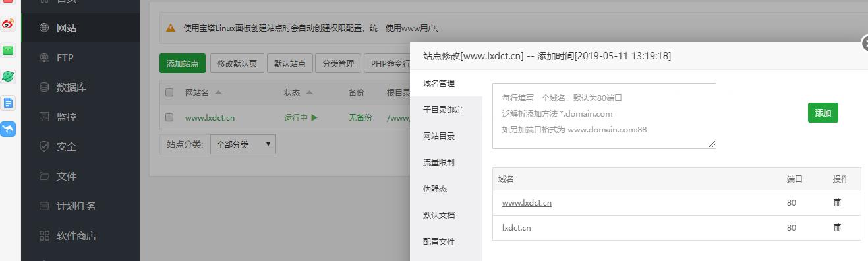Delete domain www.lxdct.cn with trash icon

pyautogui.click(x=837, y=202)
